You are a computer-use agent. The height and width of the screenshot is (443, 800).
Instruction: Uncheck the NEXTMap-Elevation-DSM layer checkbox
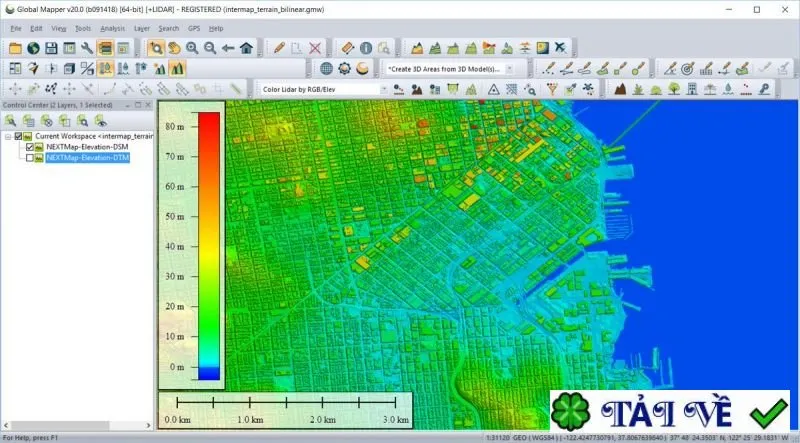(x=30, y=147)
